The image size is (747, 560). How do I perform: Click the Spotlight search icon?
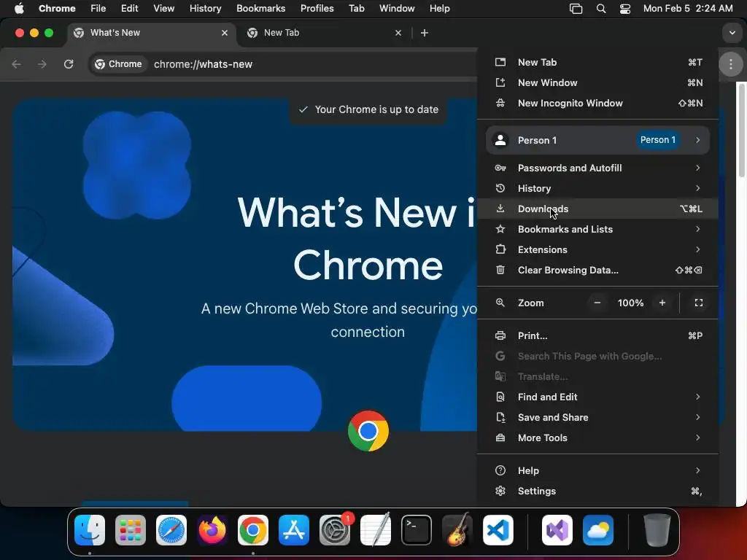point(601,9)
